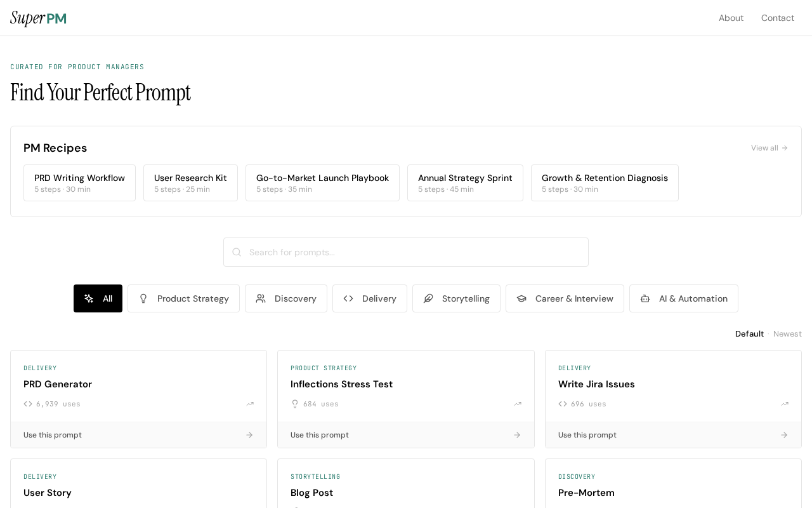The width and height of the screenshot is (812, 508).
Task: Click the lightbulb icon for Product Strategy
Action: [143, 298]
